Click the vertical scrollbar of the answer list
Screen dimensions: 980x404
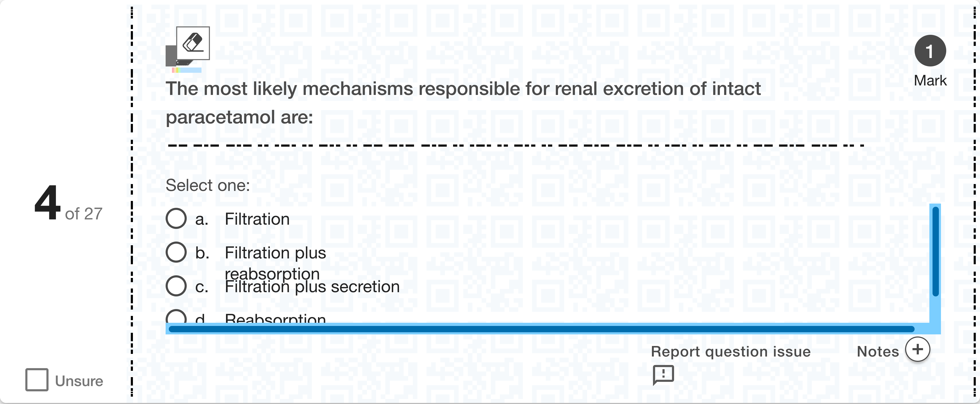click(935, 251)
